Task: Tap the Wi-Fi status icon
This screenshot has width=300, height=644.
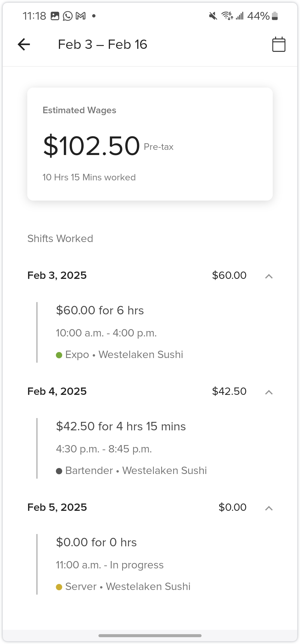Action: tap(227, 16)
